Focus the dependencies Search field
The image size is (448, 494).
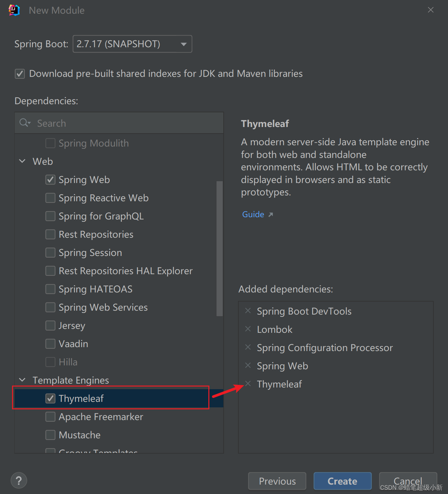click(x=119, y=123)
